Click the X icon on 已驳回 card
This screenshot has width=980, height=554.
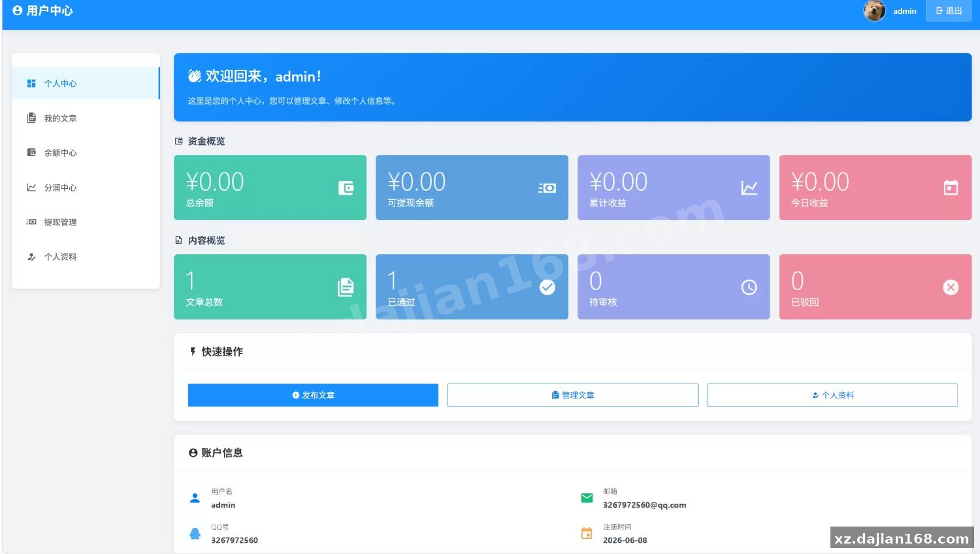click(951, 287)
